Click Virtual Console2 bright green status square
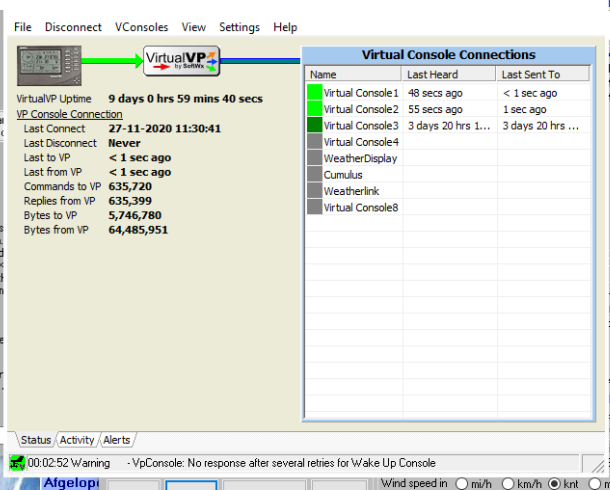610x490 pixels. coord(314,109)
